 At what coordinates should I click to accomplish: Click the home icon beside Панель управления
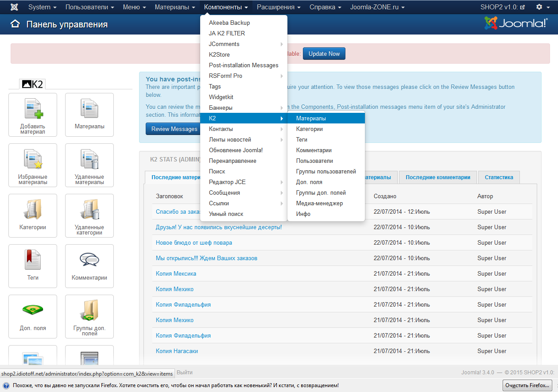pos(15,24)
